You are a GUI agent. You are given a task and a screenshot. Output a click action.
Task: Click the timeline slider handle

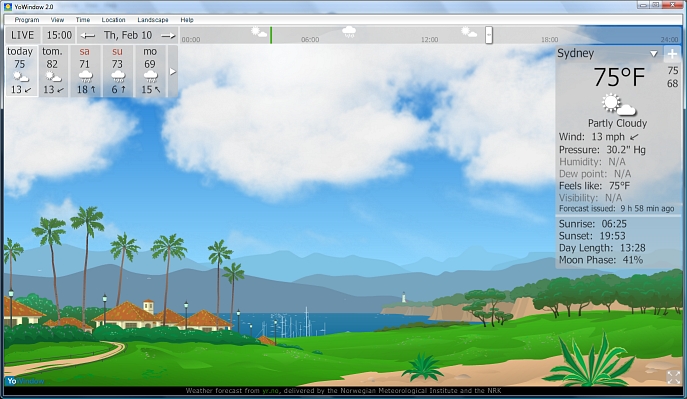coord(489,35)
